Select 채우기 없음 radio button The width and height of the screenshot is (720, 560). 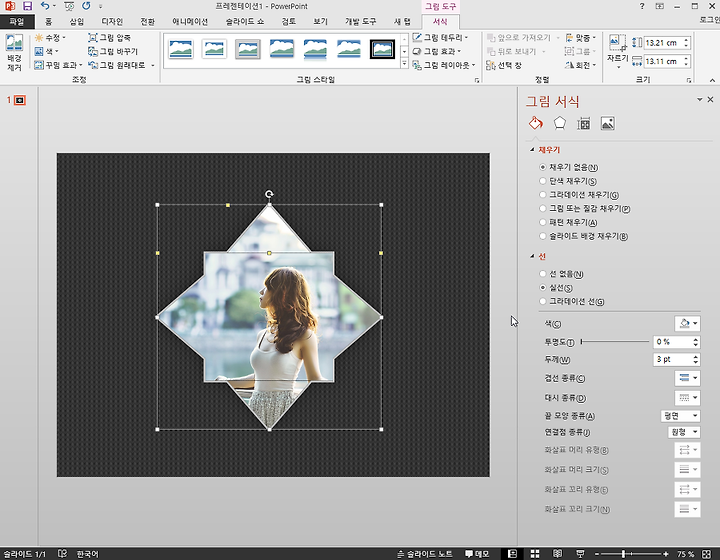(x=543, y=167)
